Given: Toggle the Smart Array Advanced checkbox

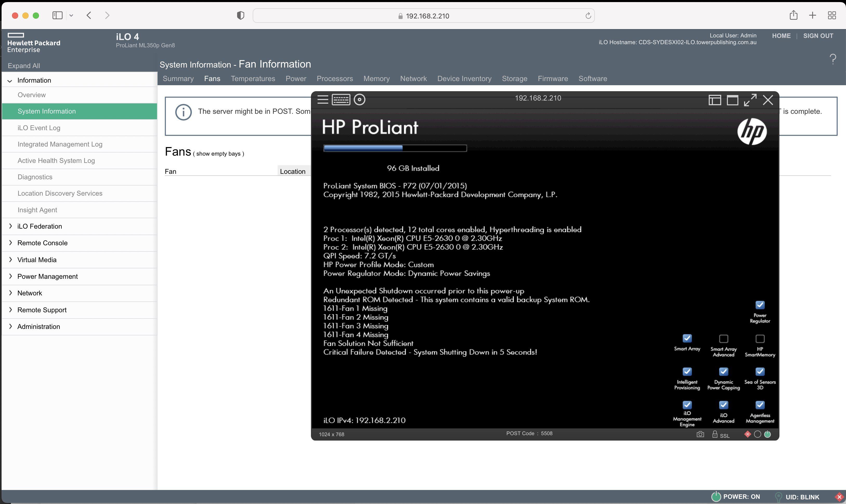Looking at the screenshot, I should 724,339.
